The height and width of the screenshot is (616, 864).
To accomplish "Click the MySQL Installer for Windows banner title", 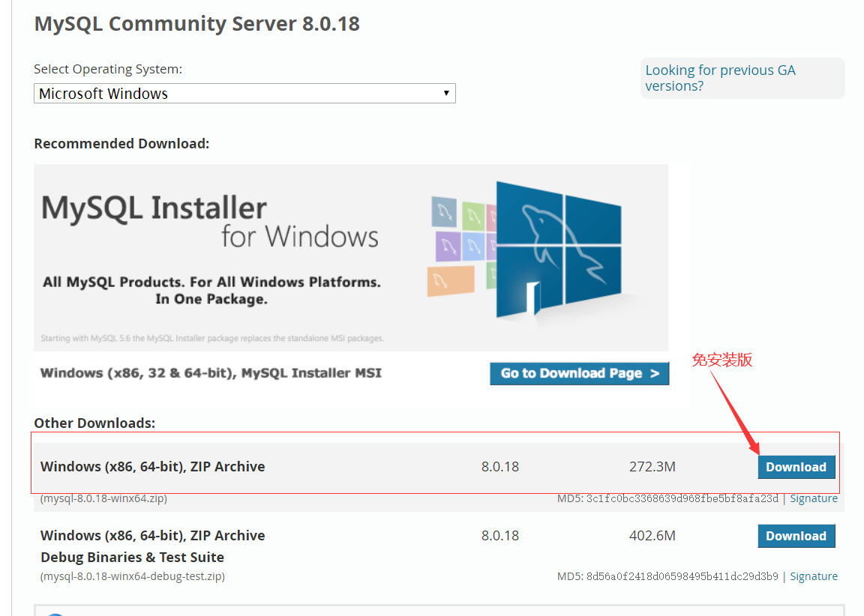I will (x=210, y=221).
